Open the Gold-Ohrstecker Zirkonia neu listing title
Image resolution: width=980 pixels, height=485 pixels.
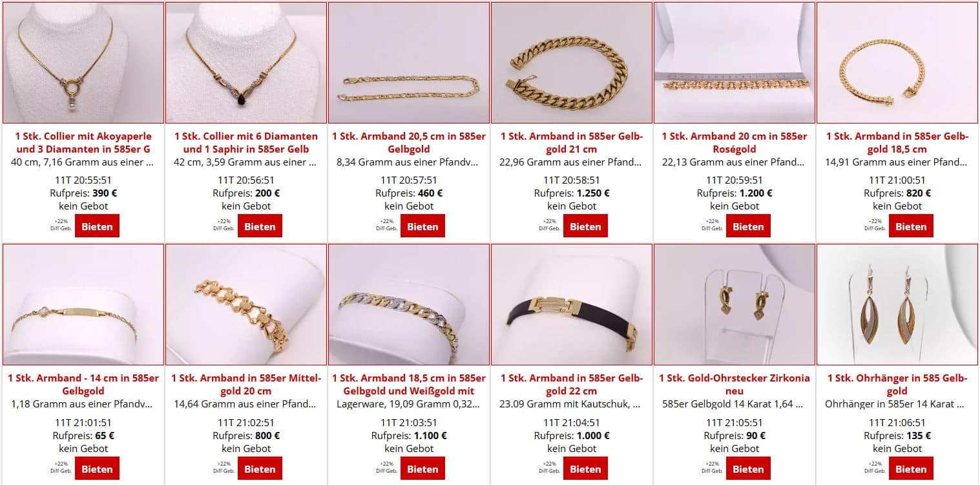click(x=735, y=384)
